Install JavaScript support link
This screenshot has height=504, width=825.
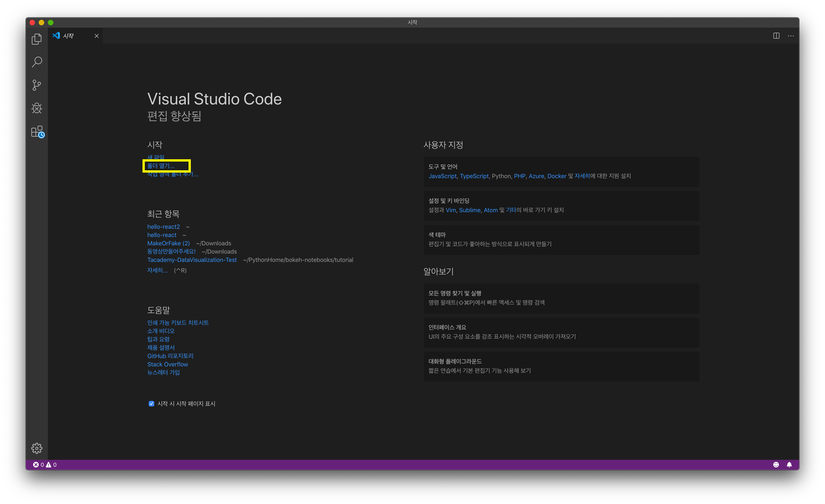[x=442, y=176]
